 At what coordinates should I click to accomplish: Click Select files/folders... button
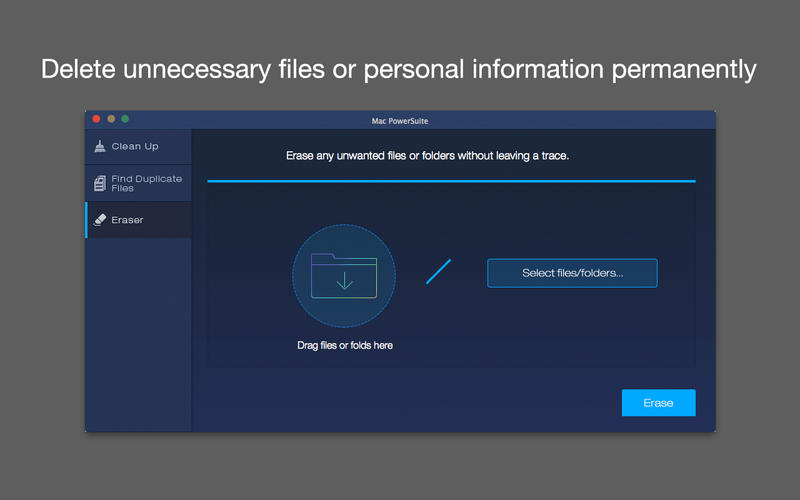tap(572, 273)
